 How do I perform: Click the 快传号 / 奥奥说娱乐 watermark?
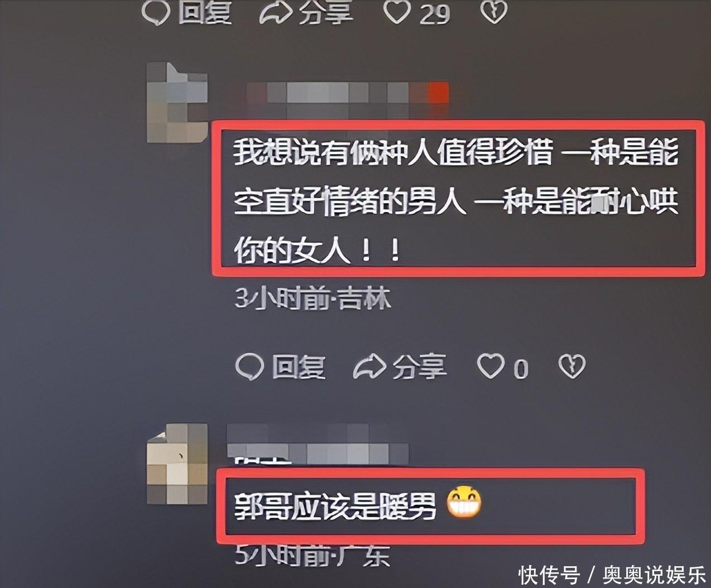click(612, 575)
